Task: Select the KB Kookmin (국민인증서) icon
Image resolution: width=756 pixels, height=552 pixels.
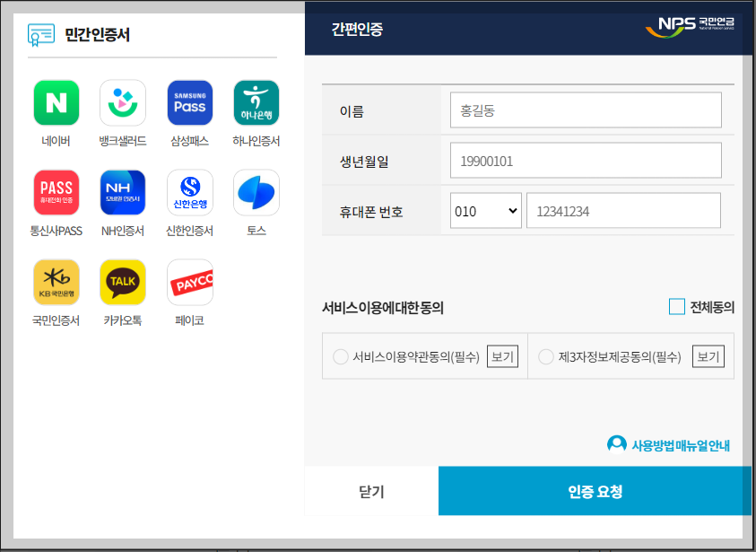Action: pos(56,282)
